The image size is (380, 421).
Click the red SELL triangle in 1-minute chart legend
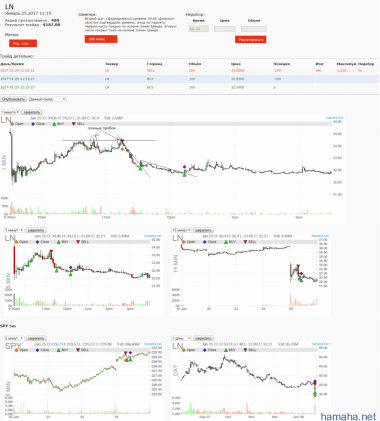tap(74, 124)
